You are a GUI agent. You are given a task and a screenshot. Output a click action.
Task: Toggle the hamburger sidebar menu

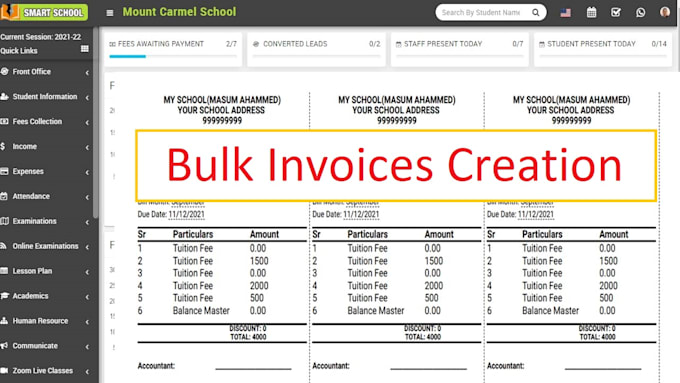point(110,13)
